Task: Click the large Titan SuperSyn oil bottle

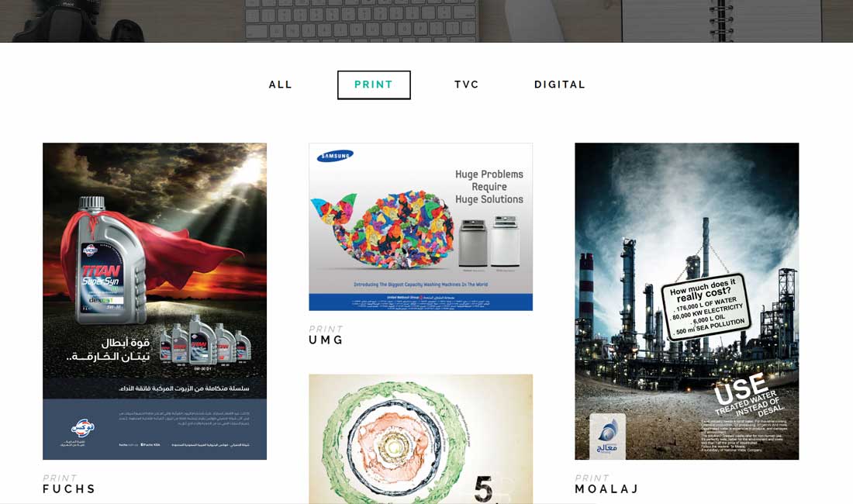Action: tap(106, 261)
